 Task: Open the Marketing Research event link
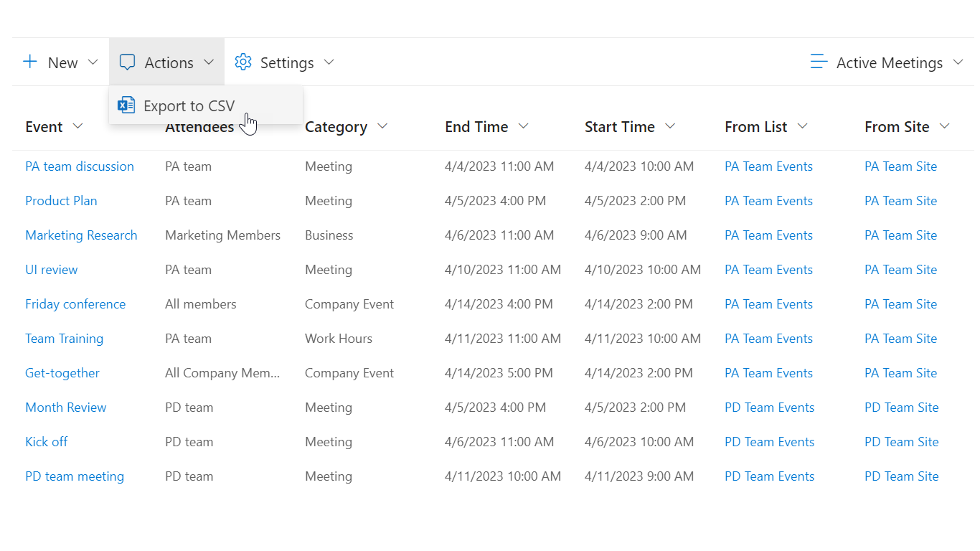point(81,235)
